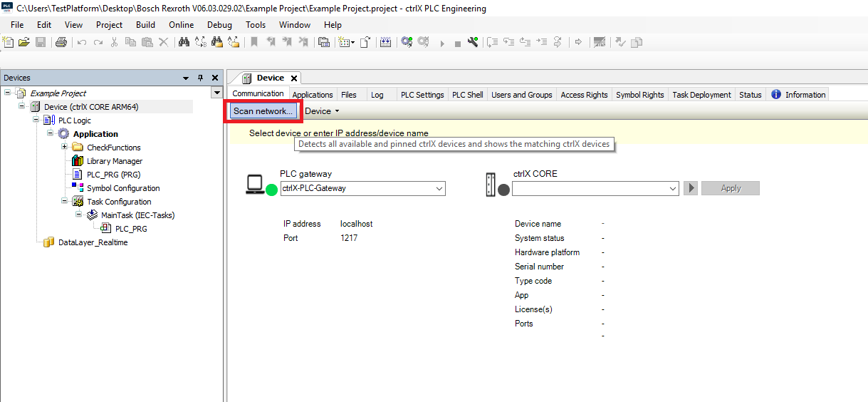The width and height of the screenshot is (868, 402).
Task: Open Library Manager in the device tree
Action: tap(114, 161)
